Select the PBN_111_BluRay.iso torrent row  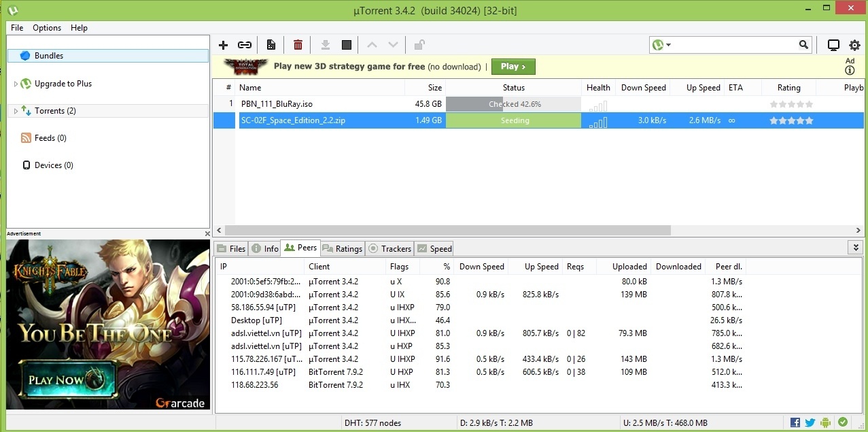538,104
